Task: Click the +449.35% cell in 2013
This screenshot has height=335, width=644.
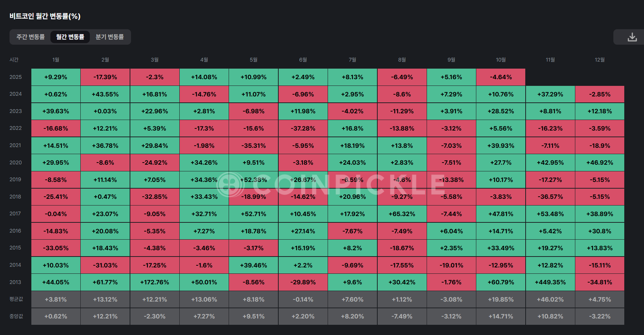Action: coord(550,282)
